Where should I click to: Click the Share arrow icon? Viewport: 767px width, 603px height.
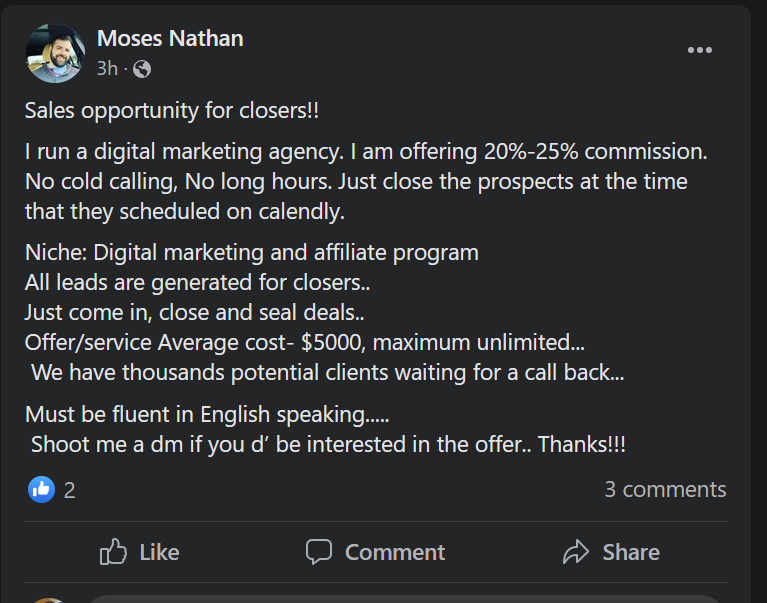(x=577, y=551)
